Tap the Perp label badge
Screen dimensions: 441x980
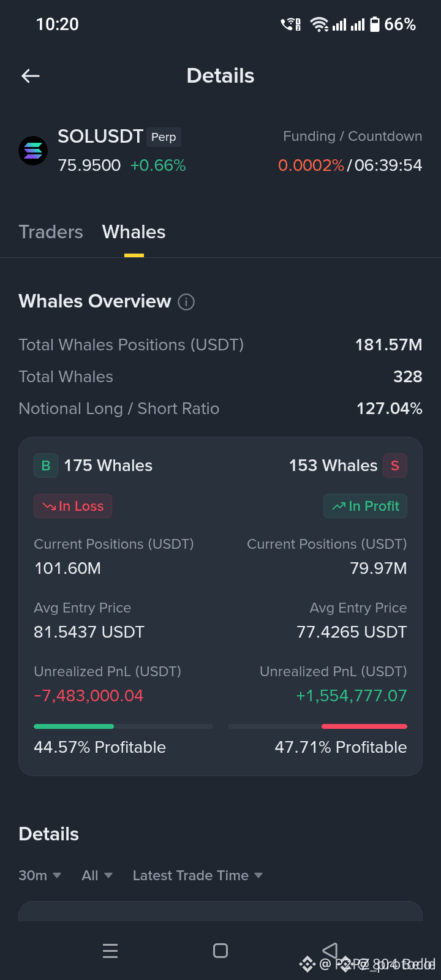click(x=164, y=137)
